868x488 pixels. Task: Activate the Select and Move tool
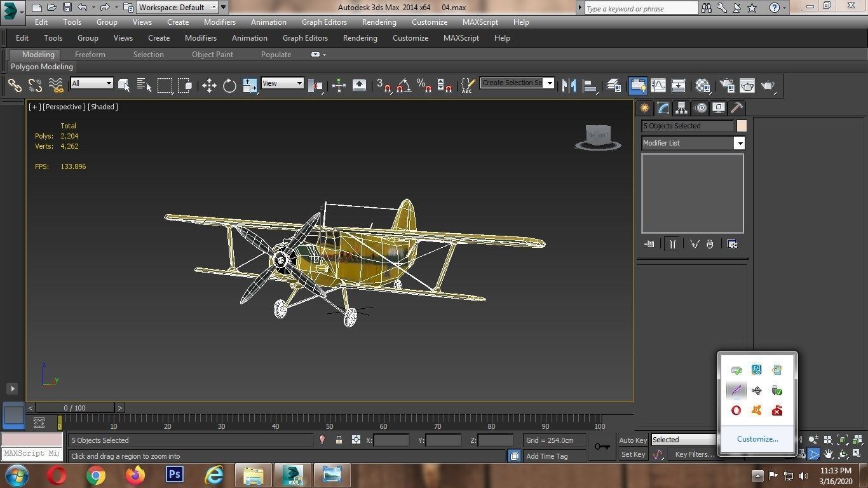click(209, 85)
